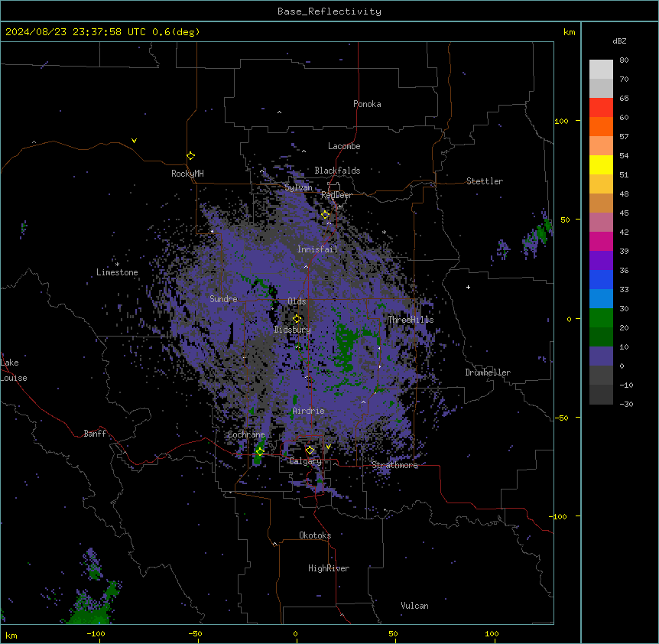Click the white plus marker north of Drumheller
The width and height of the screenshot is (659, 644).
pyautogui.click(x=468, y=287)
